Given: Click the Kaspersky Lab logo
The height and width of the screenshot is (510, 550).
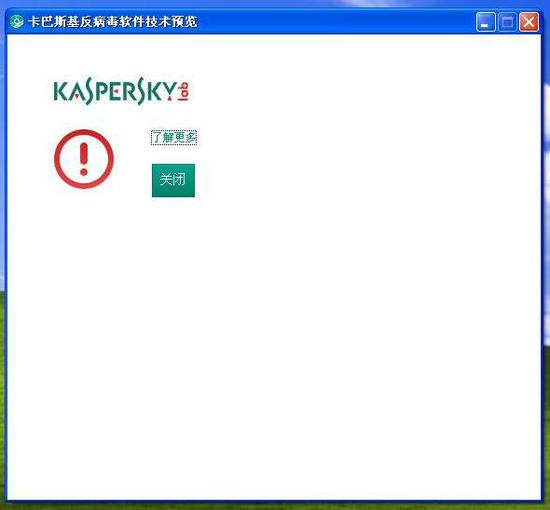Looking at the screenshot, I should 121,91.
